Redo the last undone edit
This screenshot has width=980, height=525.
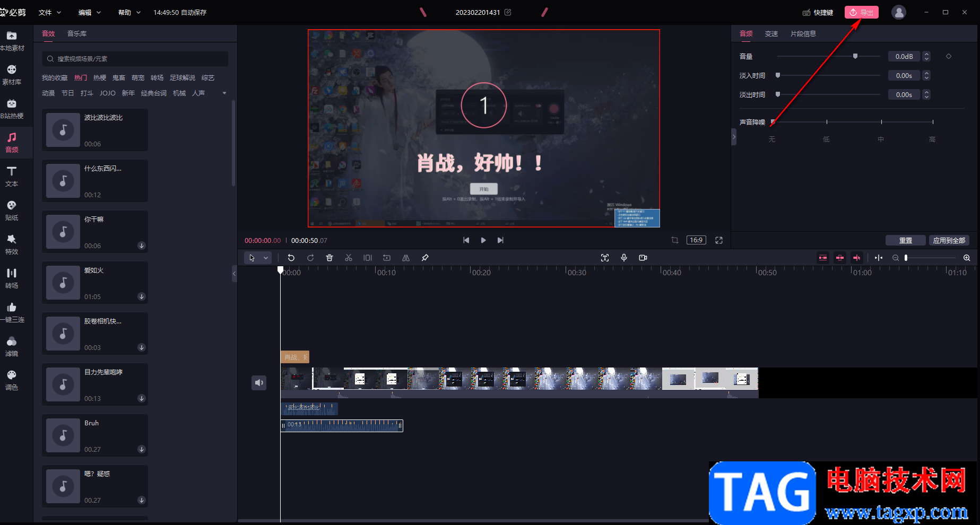310,258
